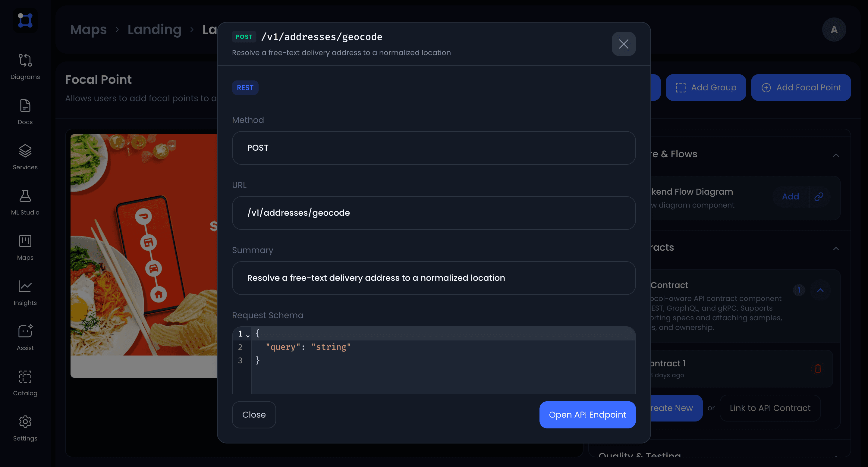Image resolution: width=868 pixels, height=467 pixels.
Task: Click the Create New button
Action: pyautogui.click(x=677, y=408)
